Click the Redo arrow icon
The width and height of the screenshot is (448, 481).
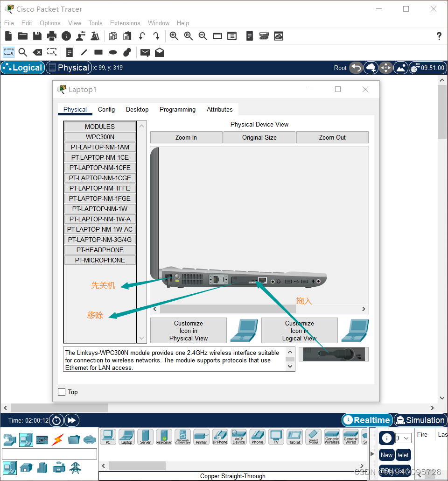click(156, 36)
